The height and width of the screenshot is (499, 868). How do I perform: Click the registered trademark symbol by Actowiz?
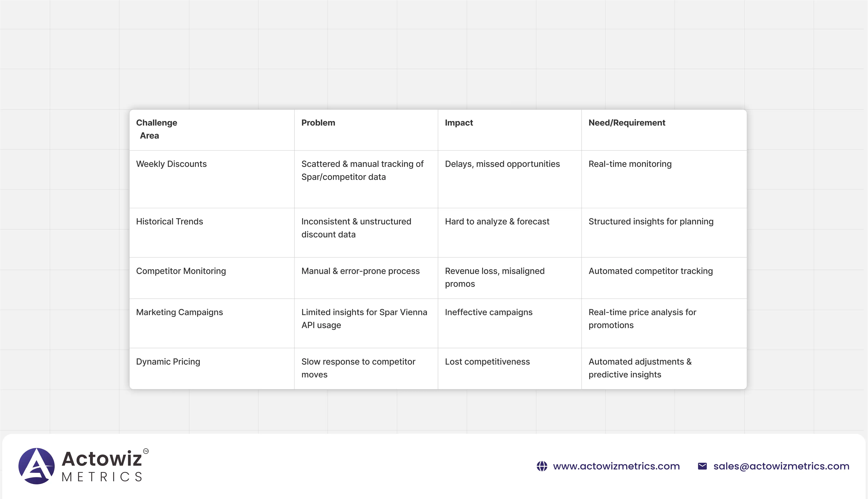click(146, 451)
